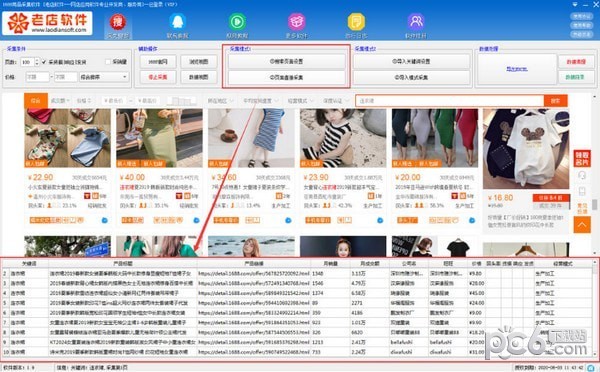
Task: Expand the 深度认证 filter dropdown
Action: 336,101
